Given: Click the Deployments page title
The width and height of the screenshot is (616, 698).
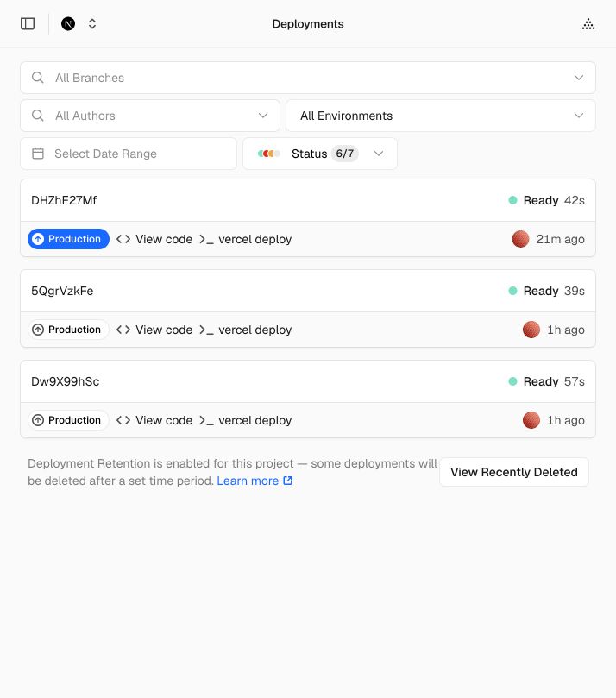Looking at the screenshot, I should click(308, 23).
